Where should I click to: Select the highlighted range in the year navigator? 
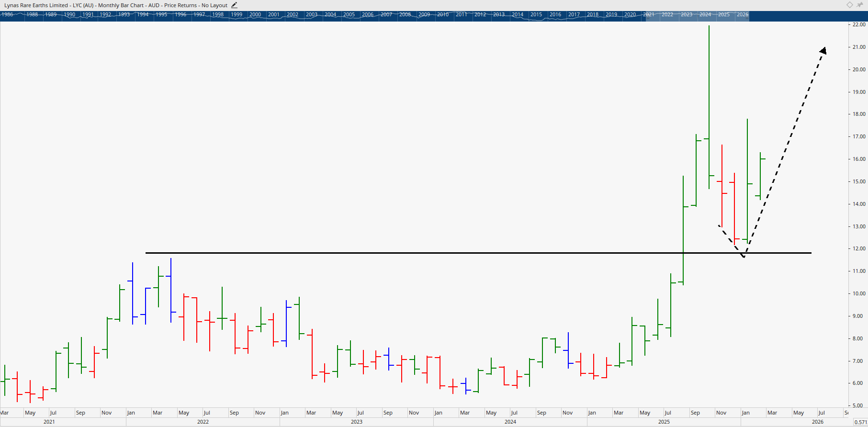[697, 16]
